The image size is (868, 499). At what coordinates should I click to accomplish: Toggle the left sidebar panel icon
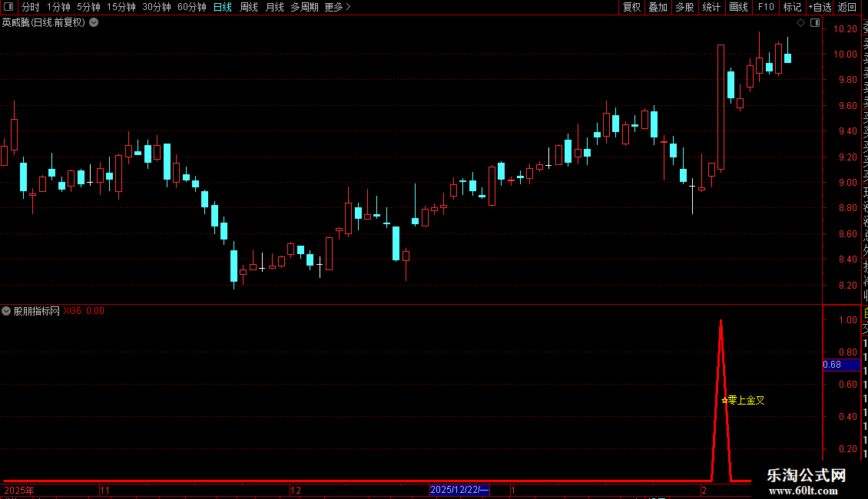pyautogui.click(x=8, y=7)
